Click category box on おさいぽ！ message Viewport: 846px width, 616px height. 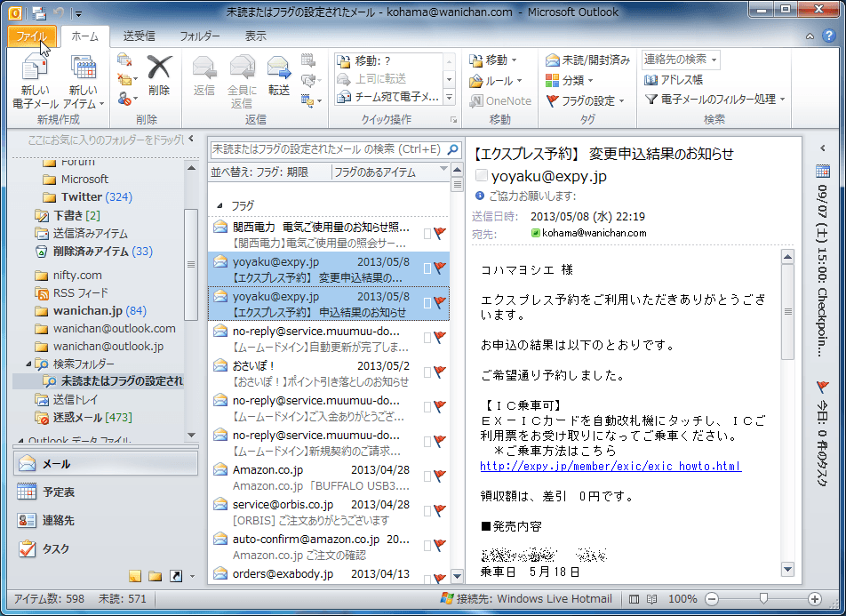click(x=427, y=372)
